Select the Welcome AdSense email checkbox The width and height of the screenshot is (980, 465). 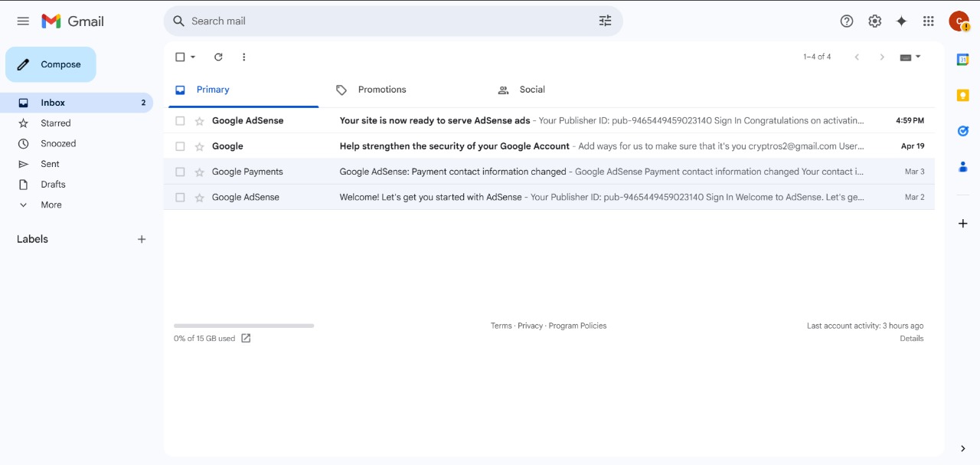180,198
